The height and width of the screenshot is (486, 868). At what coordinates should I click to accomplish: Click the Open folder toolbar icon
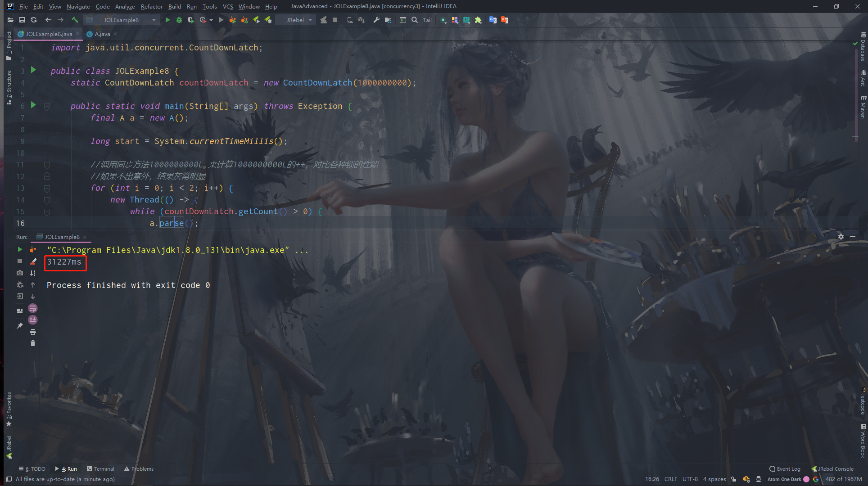point(10,20)
